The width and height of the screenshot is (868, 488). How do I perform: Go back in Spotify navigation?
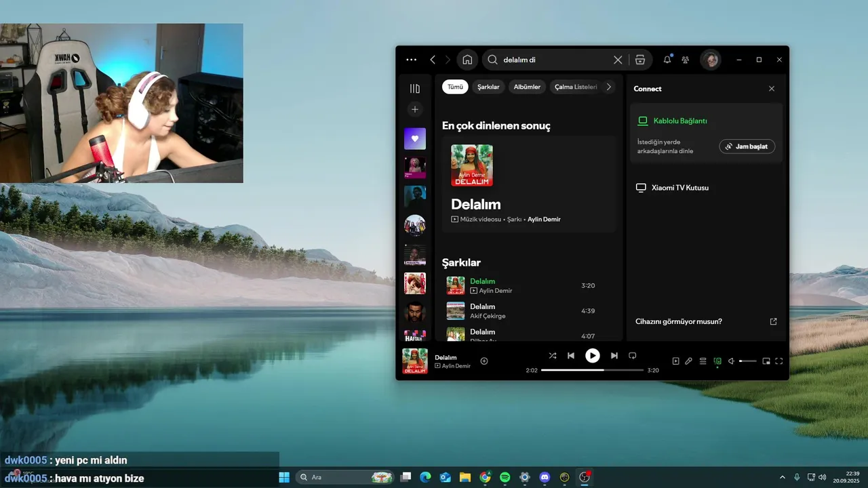433,60
